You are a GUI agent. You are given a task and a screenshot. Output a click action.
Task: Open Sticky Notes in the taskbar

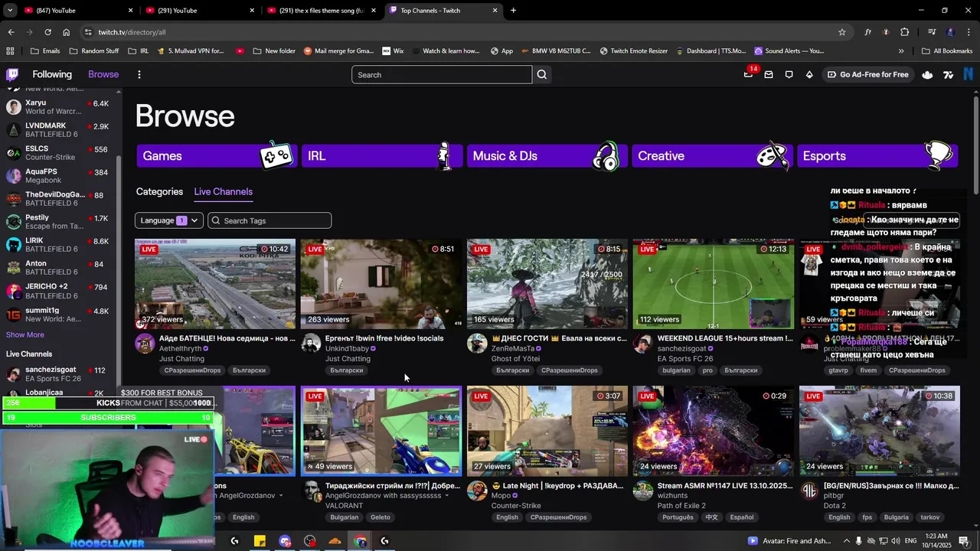260,541
